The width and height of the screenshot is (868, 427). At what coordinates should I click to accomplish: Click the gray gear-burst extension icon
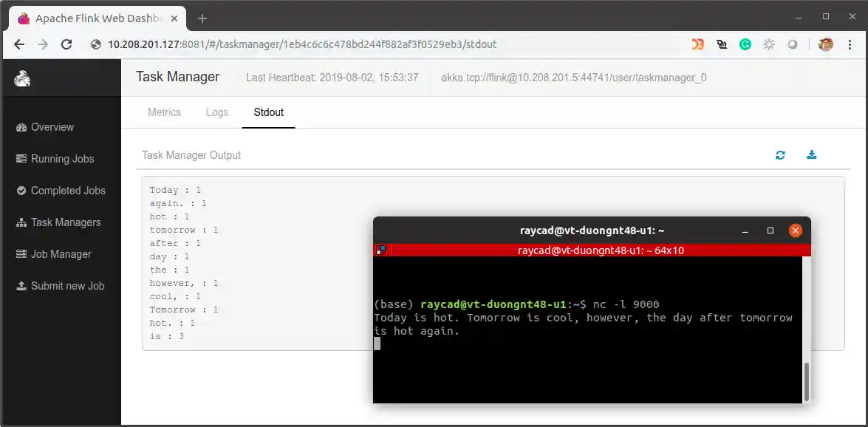click(x=769, y=45)
